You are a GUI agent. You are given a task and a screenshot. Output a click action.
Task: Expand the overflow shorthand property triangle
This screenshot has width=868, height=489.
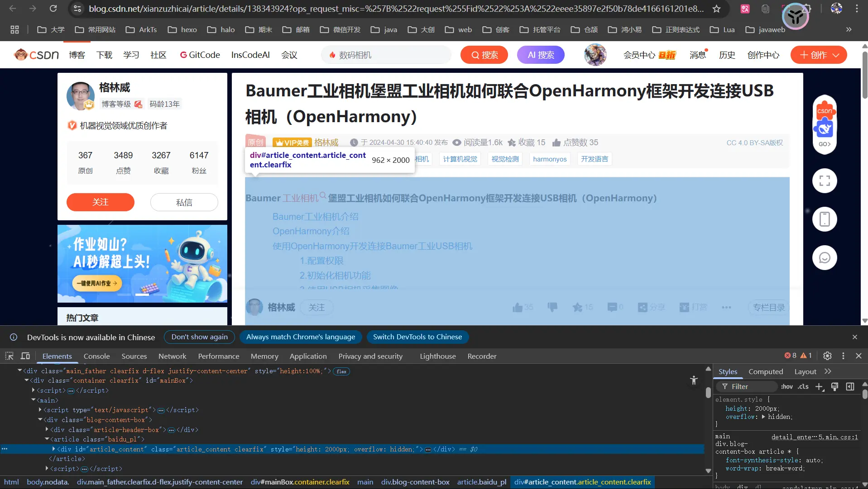(763, 417)
